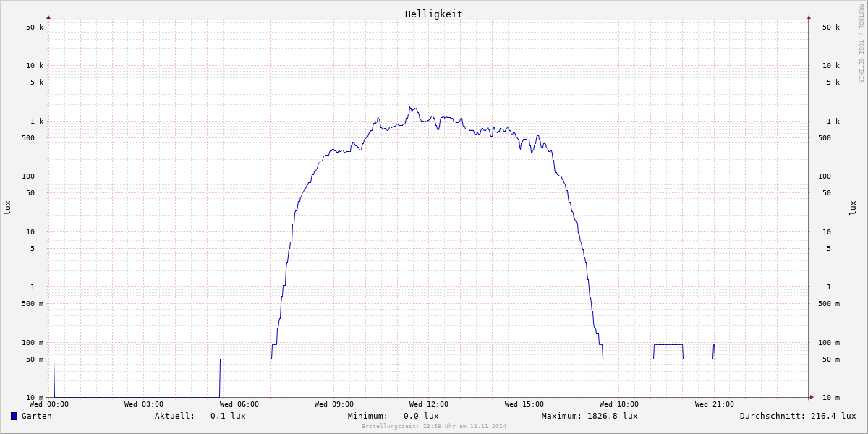Click the 10 m label on right axis

click(831, 398)
